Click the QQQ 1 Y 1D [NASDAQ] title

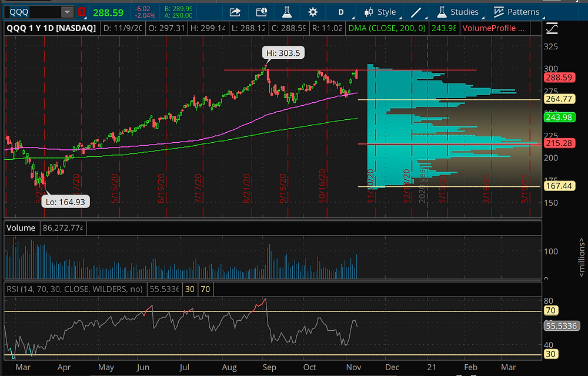tap(51, 28)
